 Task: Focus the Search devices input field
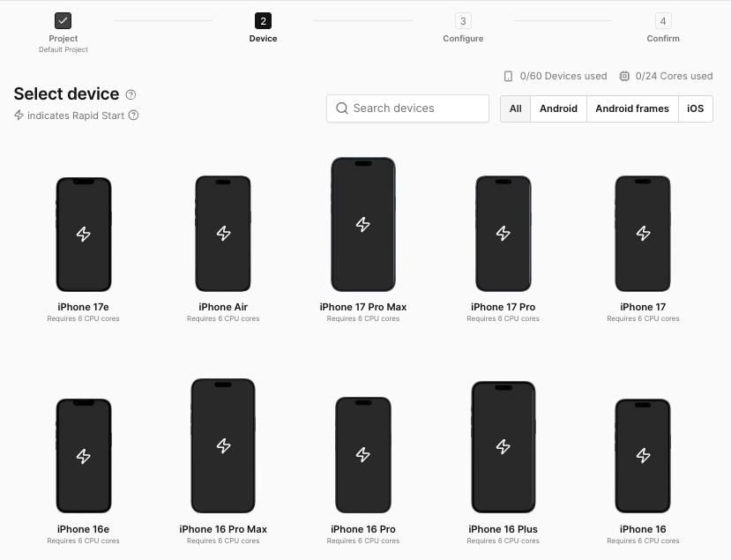(x=407, y=108)
